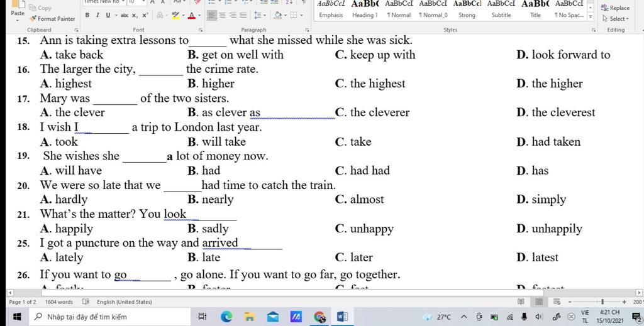Click English (United States) language indicator

pyautogui.click(x=124, y=302)
